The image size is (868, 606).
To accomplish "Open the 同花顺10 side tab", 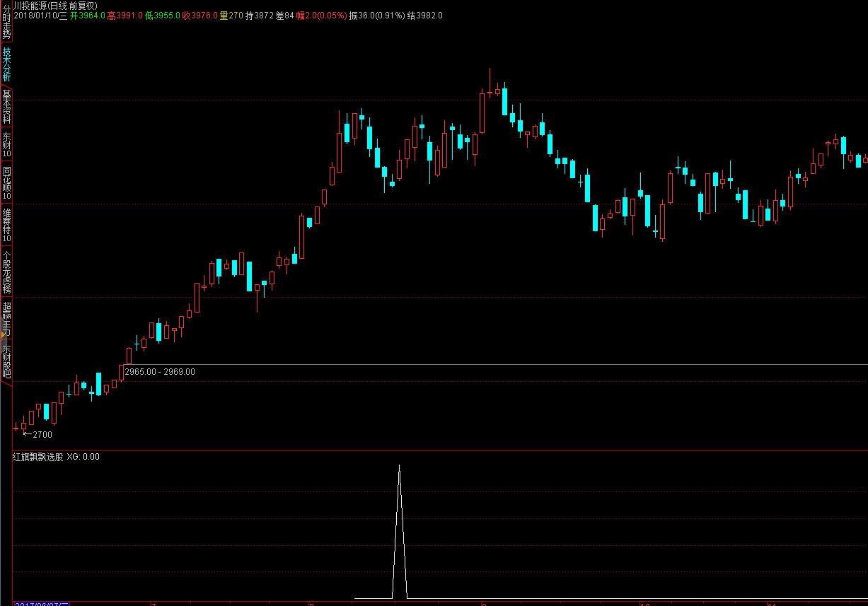I will click(6, 183).
